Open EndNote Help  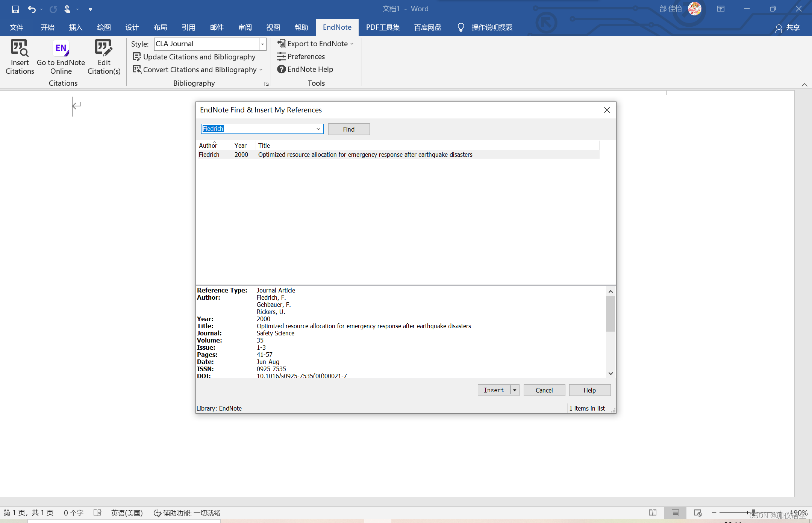[x=305, y=69]
